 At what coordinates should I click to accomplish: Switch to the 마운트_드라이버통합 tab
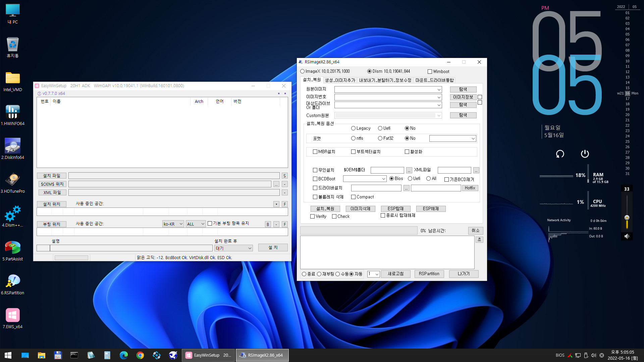[x=434, y=80]
